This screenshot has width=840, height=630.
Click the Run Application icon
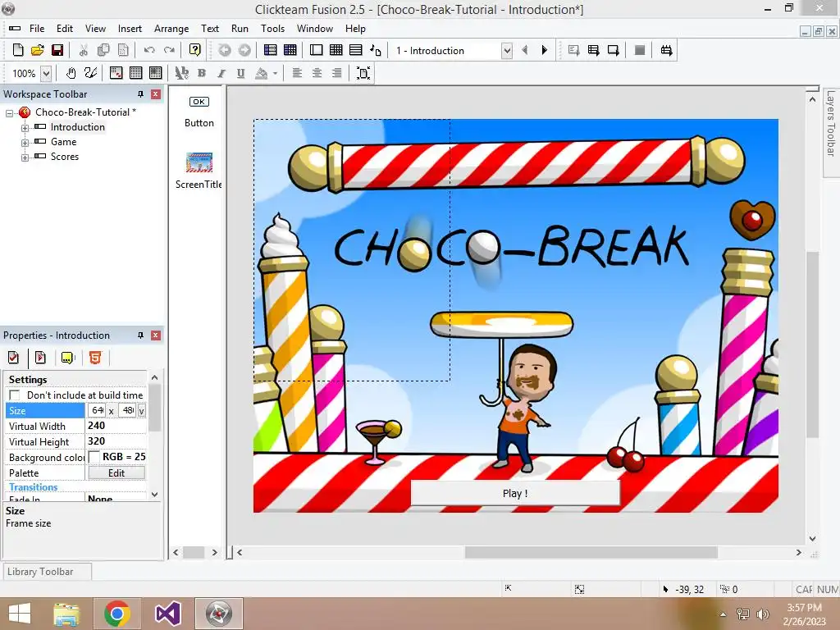594,50
